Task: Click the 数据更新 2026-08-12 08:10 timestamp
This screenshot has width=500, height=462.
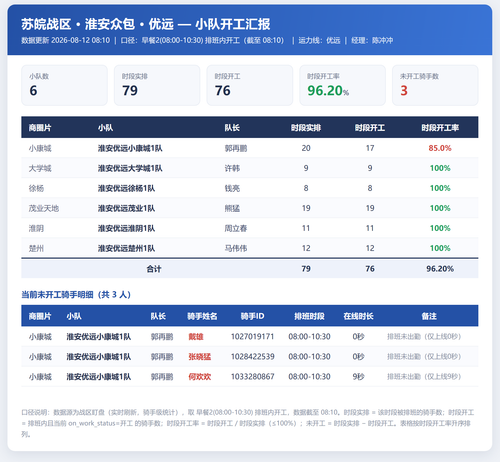Action: pos(66,41)
